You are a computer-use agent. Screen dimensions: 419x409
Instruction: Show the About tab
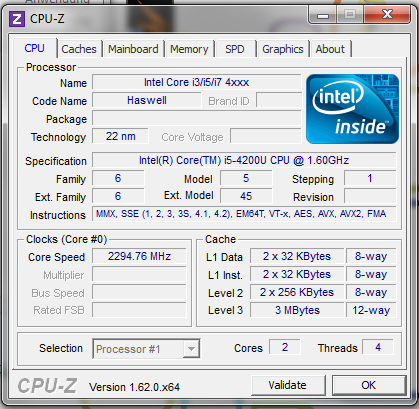pyautogui.click(x=330, y=49)
